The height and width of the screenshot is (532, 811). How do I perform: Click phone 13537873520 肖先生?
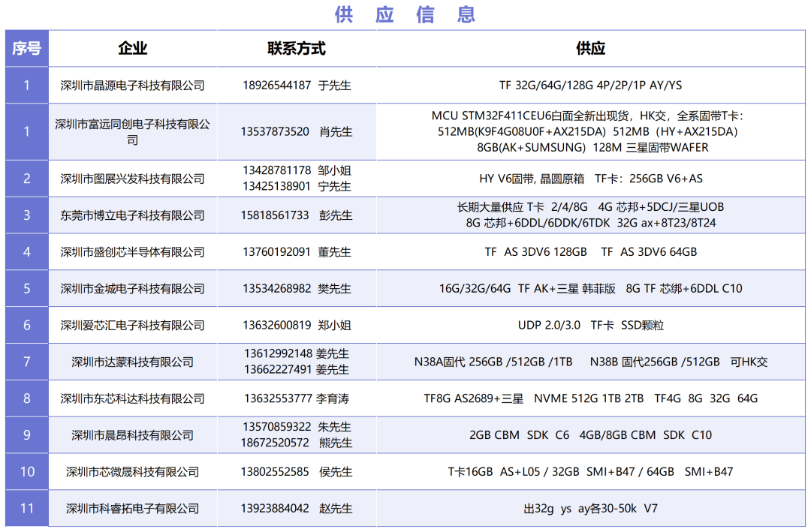(x=297, y=132)
